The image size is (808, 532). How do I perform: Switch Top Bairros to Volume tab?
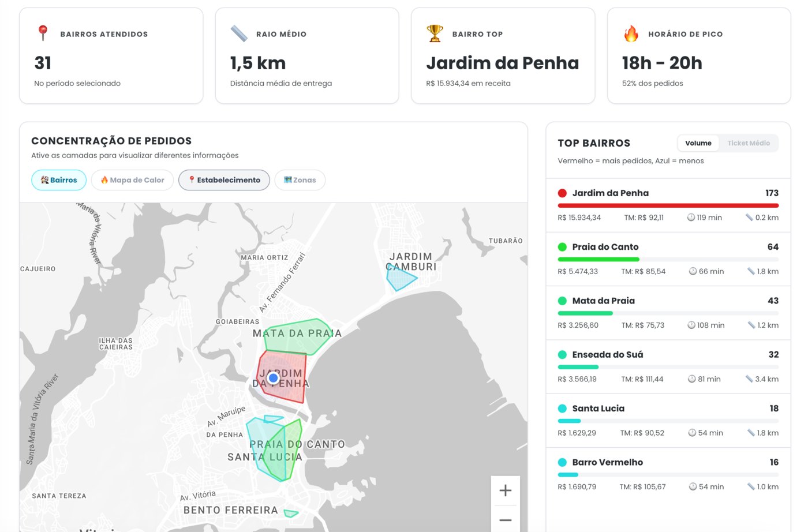[x=698, y=143]
